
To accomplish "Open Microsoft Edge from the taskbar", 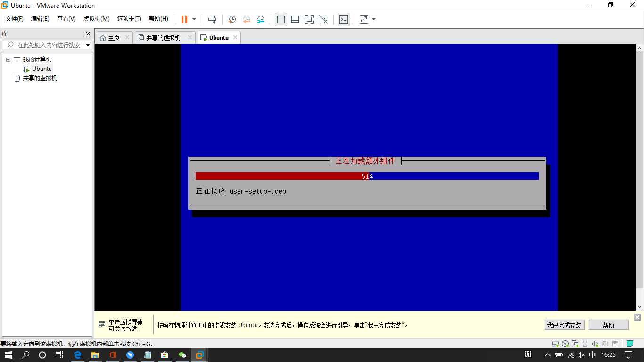I will pyautogui.click(x=78, y=355).
